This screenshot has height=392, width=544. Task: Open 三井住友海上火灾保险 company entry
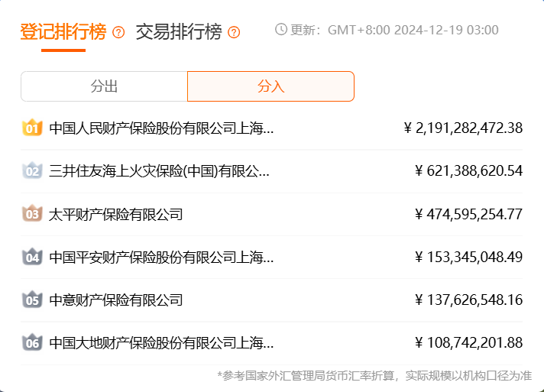click(159, 171)
